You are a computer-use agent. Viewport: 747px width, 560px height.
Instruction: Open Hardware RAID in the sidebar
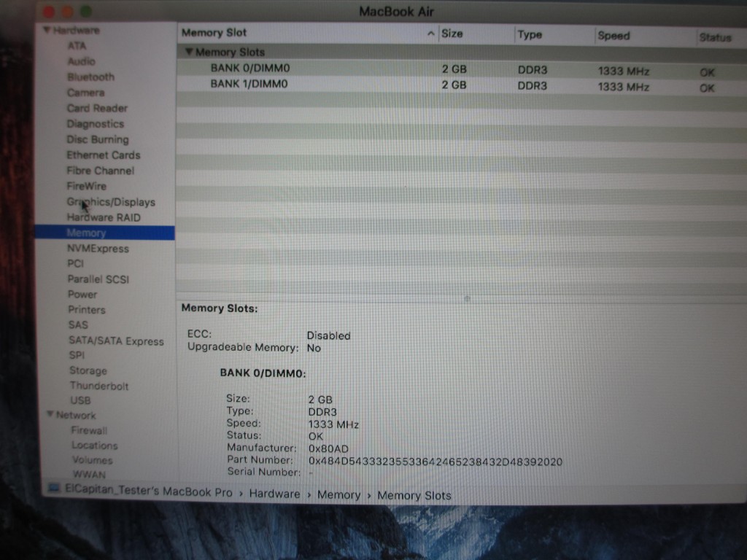pyautogui.click(x=104, y=217)
